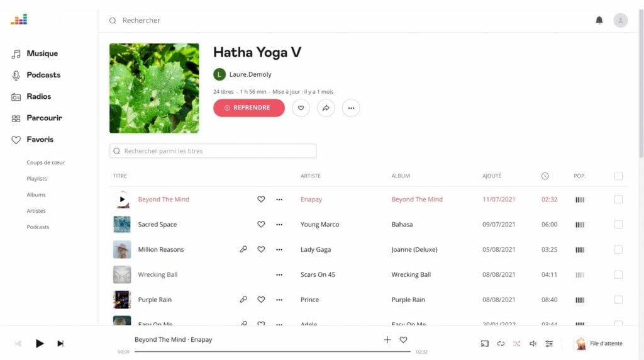The width and height of the screenshot is (644, 360).
Task: Favorite the Beyond The Mind track
Action: (261, 200)
